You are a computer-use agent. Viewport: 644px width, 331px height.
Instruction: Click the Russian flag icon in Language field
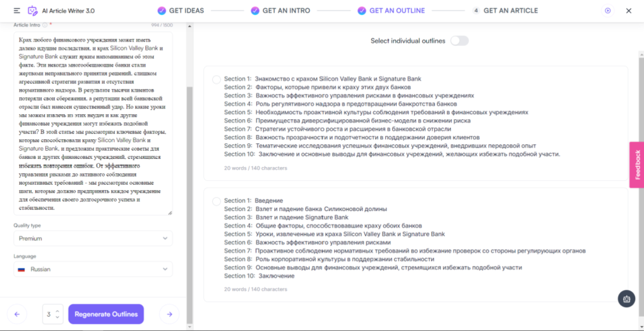pyautogui.click(x=21, y=269)
